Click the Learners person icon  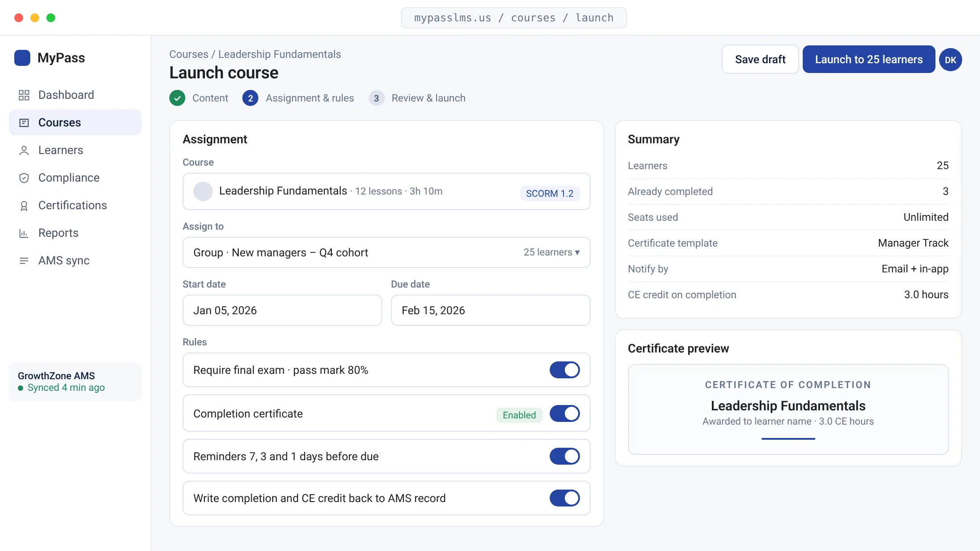tap(24, 150)
